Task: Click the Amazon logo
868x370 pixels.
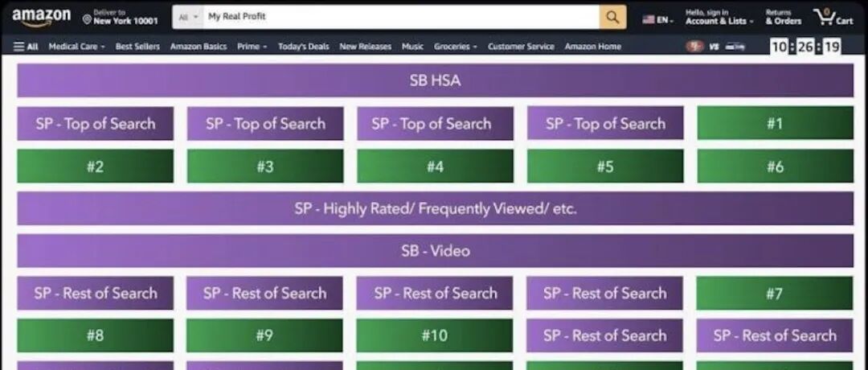Action: point(41,17)
